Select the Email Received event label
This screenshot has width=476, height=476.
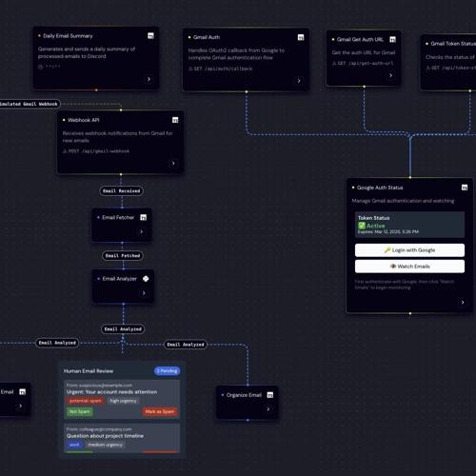(122, 190)
